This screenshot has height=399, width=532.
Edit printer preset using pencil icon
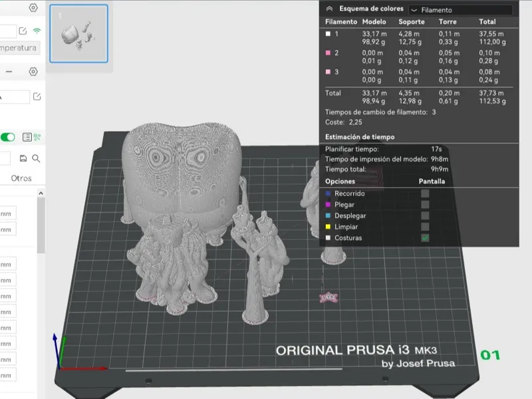23,31
